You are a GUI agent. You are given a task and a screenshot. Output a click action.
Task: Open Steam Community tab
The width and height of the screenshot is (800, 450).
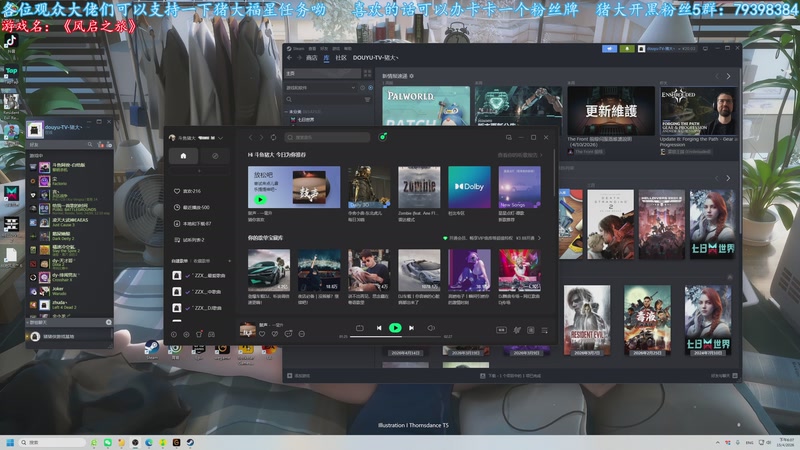(341, 58)
